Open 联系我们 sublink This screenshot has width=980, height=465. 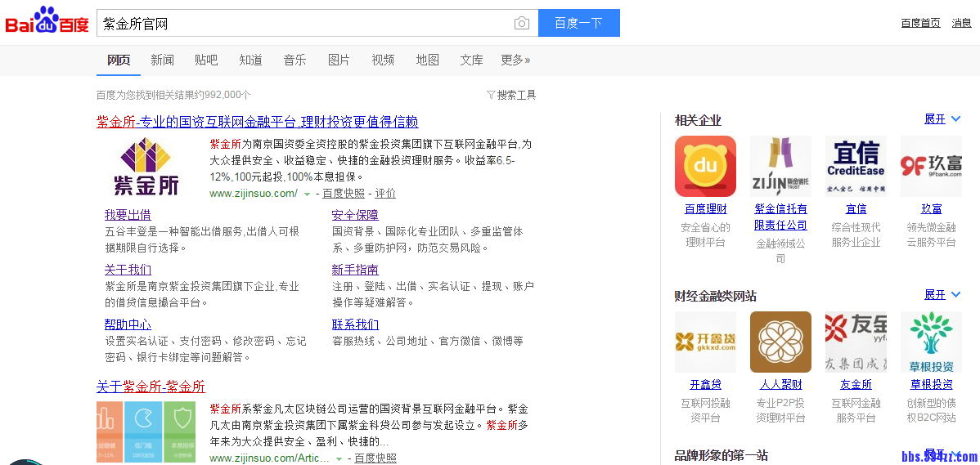click(x=355, y=324)
